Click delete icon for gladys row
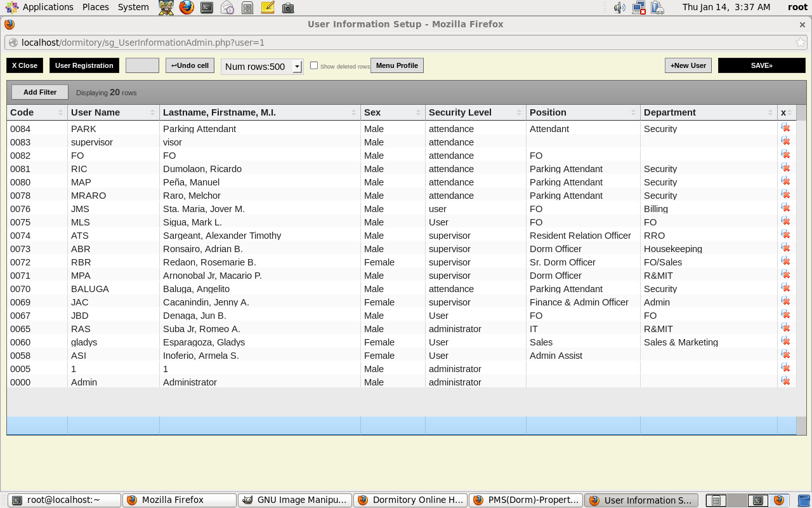This screenshot has width=812, height=508. (x=785, y=341)
